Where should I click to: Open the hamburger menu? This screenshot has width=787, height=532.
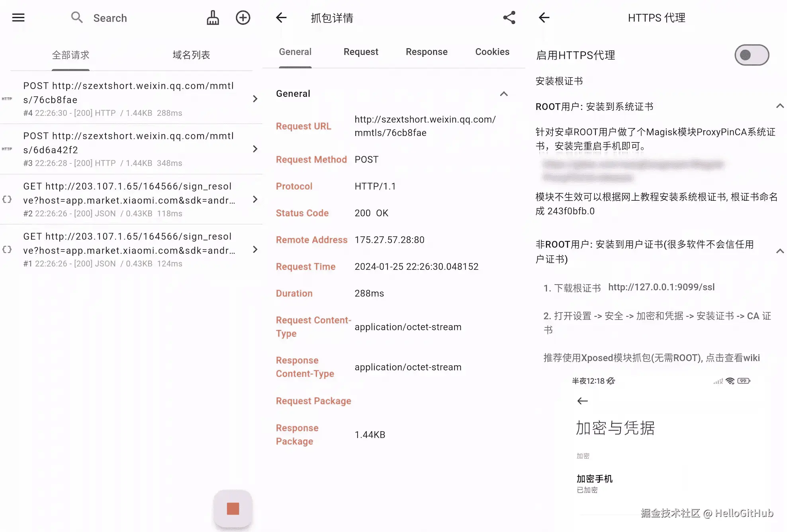click(x=18, y=18)
